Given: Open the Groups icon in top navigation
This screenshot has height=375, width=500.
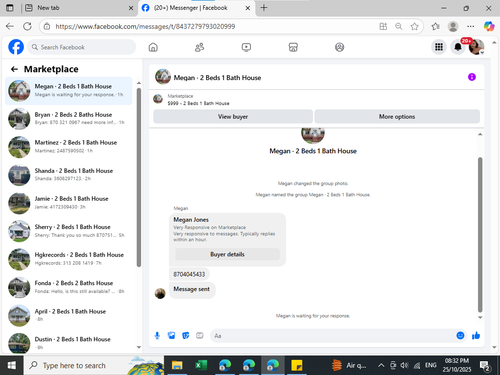Looking at the screenshot, I should [339, 47].
